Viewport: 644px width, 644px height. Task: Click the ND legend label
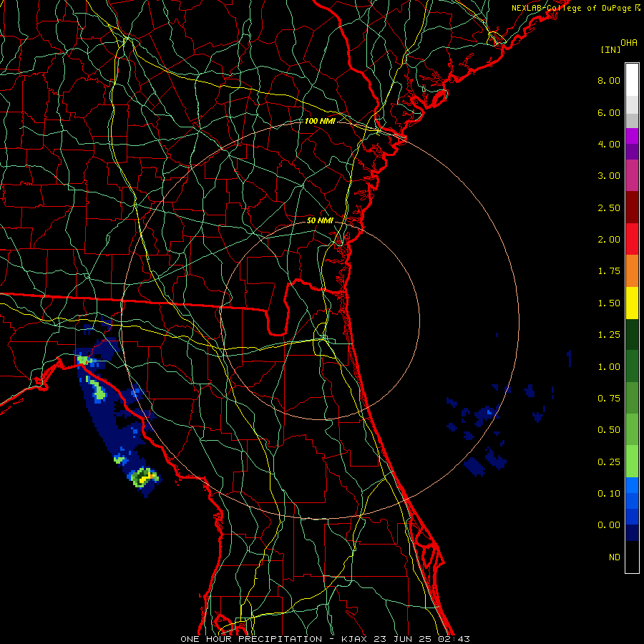tap(615, 557)
